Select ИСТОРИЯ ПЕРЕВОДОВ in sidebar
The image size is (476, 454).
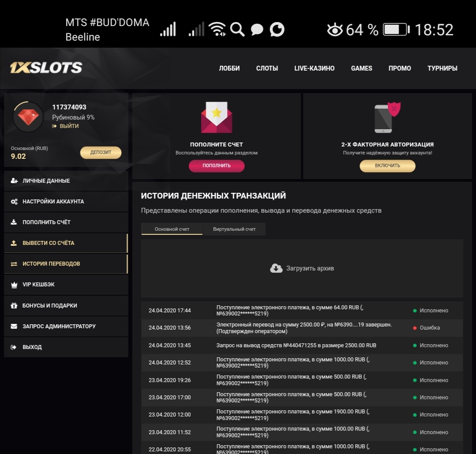[66, 264]
